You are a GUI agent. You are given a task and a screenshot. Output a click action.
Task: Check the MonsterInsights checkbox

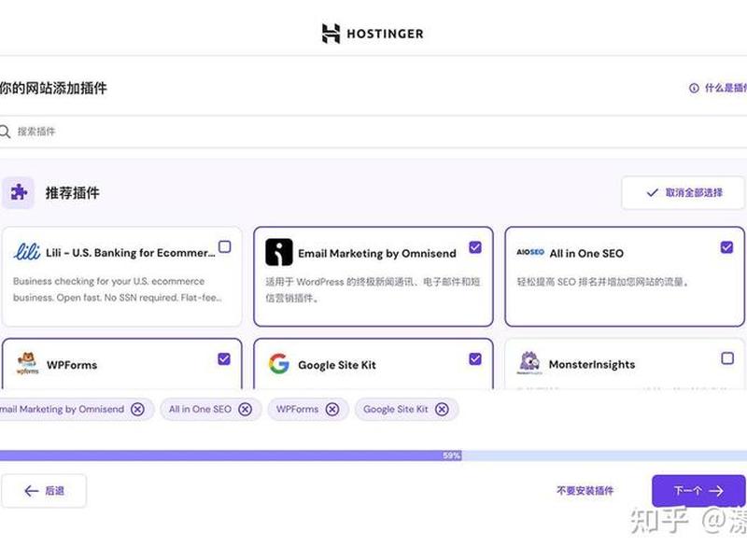coord(727,358)
